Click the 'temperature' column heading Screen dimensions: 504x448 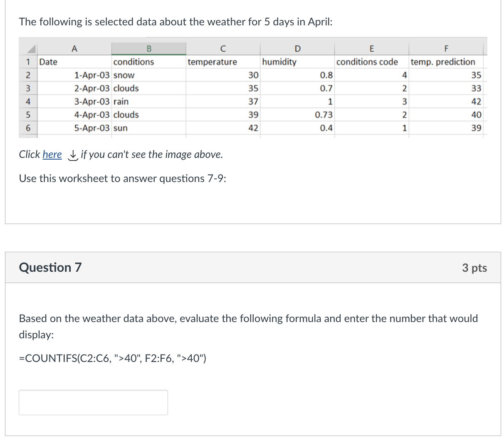point(212,62)
